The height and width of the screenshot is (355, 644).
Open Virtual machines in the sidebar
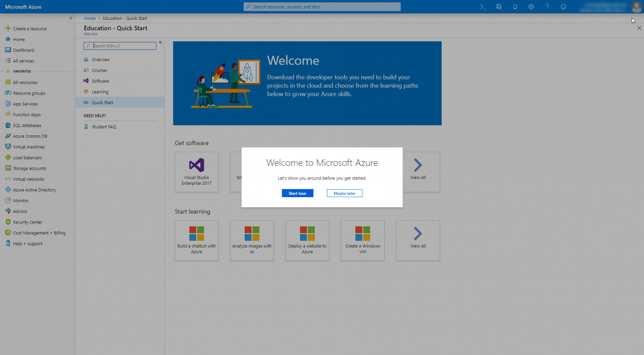(x=29, y=147)
